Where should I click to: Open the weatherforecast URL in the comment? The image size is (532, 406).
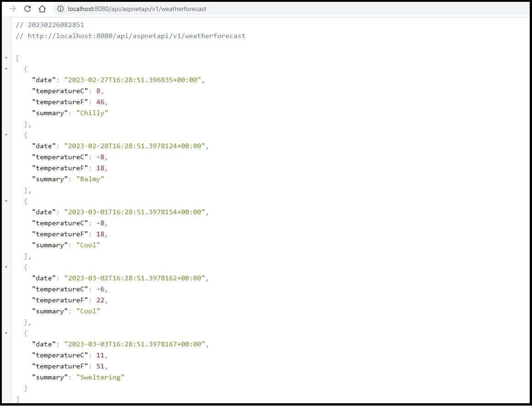point(136,36)
